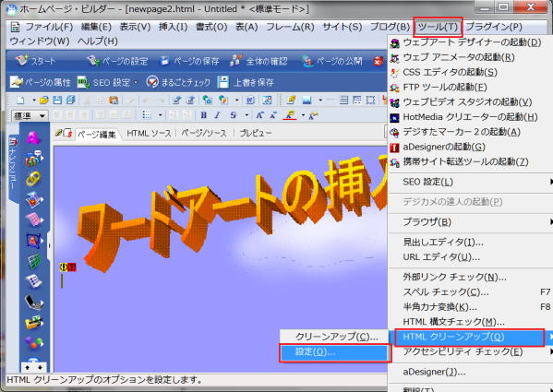Click ページの公開 navigation button

(x=332, y=61)
